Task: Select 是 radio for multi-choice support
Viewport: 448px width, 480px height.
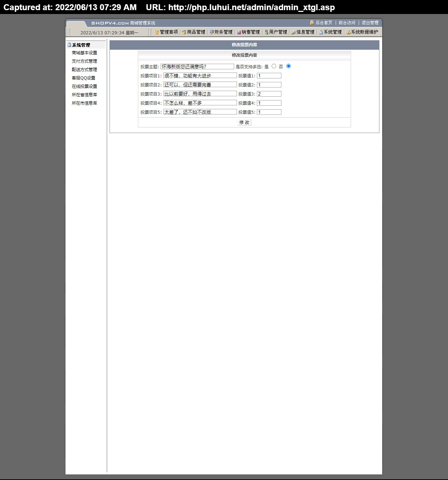Action: click(274, 66)
